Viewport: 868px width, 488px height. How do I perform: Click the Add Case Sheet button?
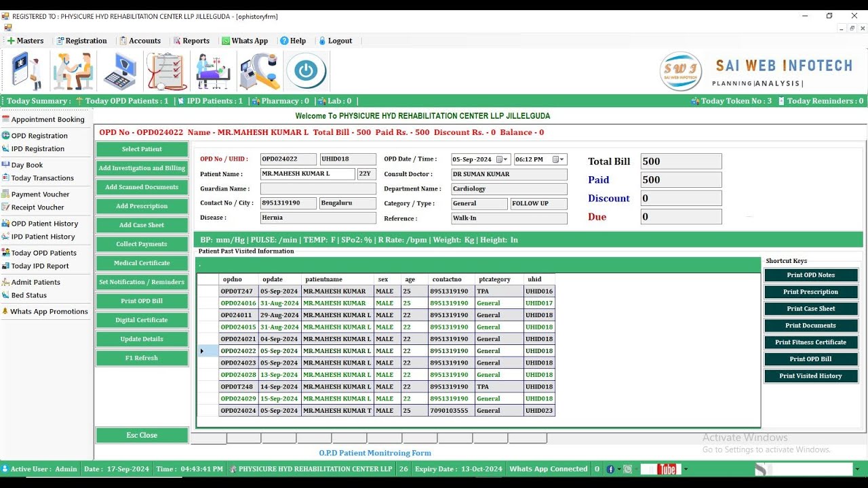click(142, 225)
